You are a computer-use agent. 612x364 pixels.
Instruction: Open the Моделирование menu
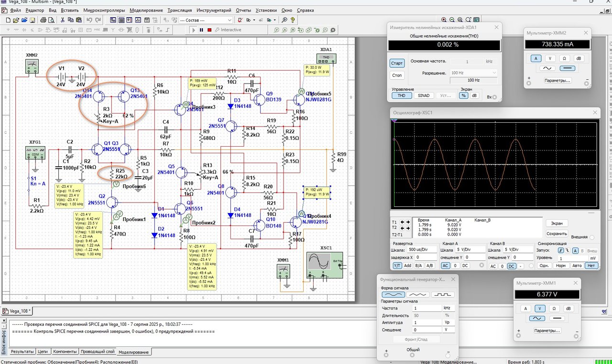coord(146,10)
